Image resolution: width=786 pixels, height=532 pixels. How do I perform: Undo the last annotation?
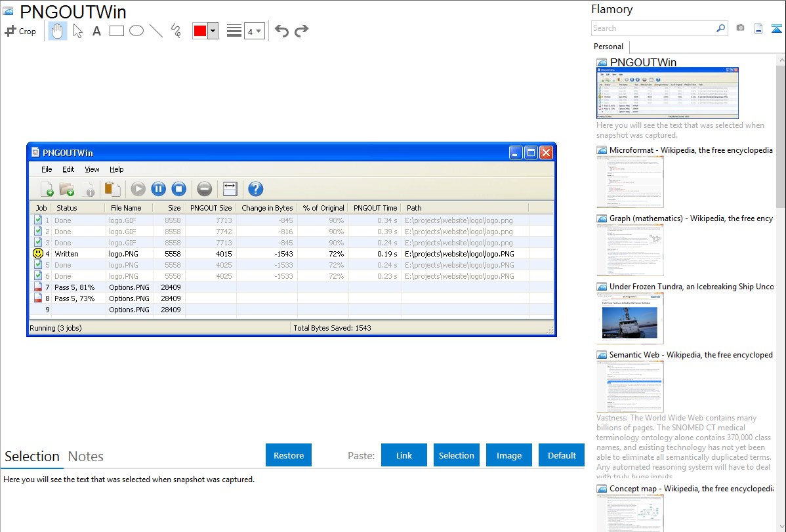281,31
